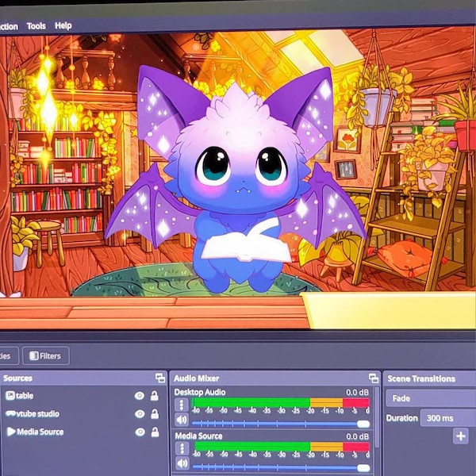This screenshot has height=476, width=476.
Task: Toggle visibility of Media Source in Sources
Action: click(140, 432)
